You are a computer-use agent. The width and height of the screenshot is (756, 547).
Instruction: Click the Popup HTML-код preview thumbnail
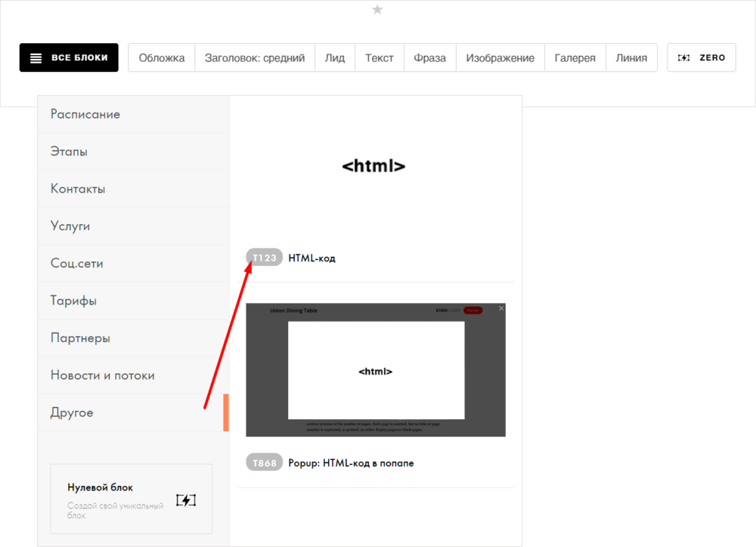pyautogui.click(x=376, y=370)
